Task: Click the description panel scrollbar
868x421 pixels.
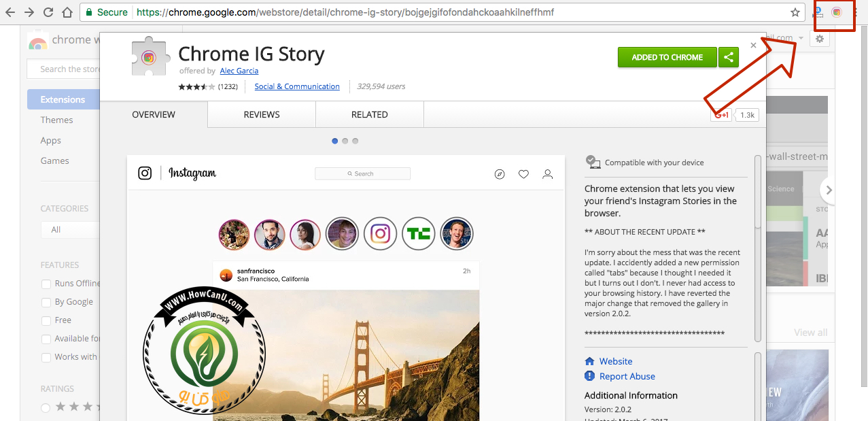Action: pos(758,190)
